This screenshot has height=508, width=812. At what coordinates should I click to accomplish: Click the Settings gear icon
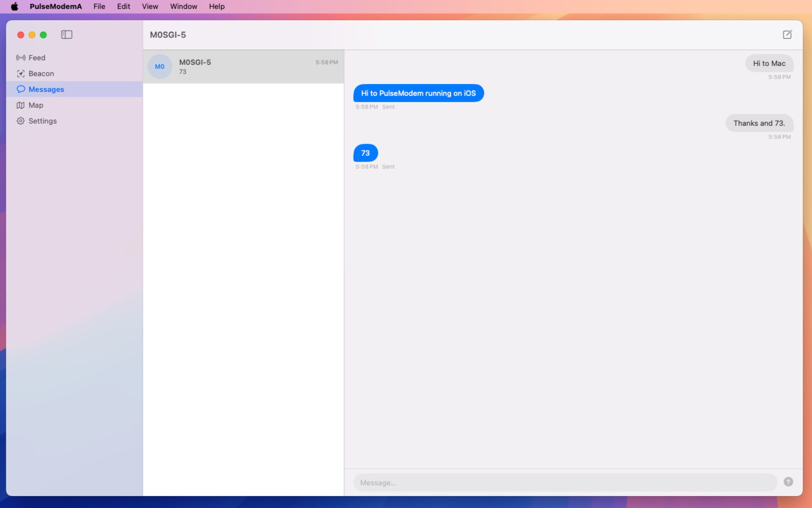click(21, 121)
